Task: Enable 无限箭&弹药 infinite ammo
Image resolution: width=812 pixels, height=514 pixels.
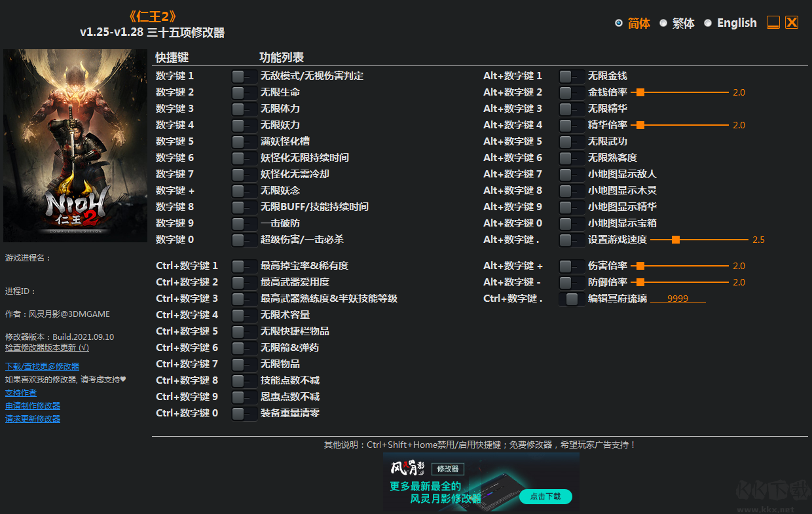Action: [244, 347]
